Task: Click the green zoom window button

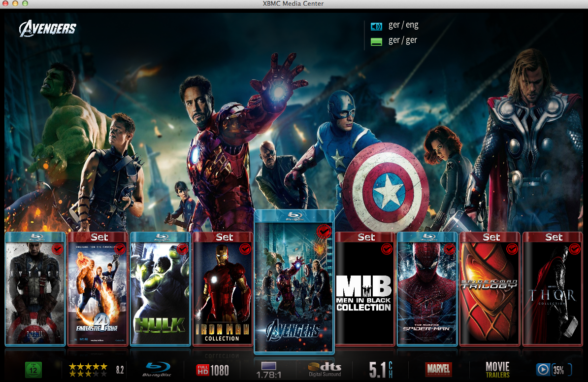Action: [25, 3]
